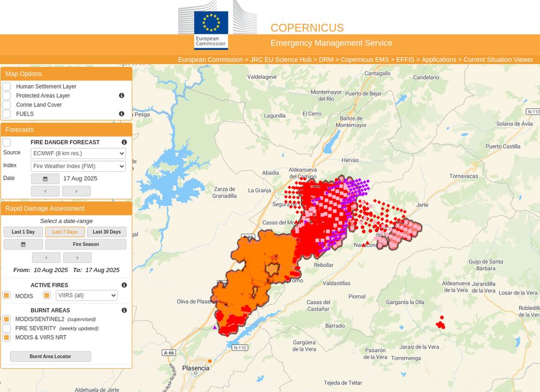Click Zarza de Granadilla label
Screen dimensions: 540x392
pos(225,193)
